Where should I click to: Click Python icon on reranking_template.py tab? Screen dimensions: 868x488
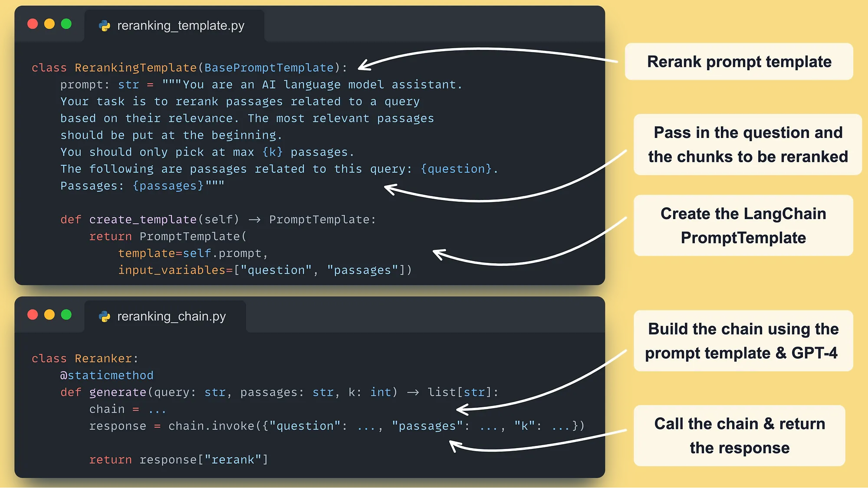[105, 26]
